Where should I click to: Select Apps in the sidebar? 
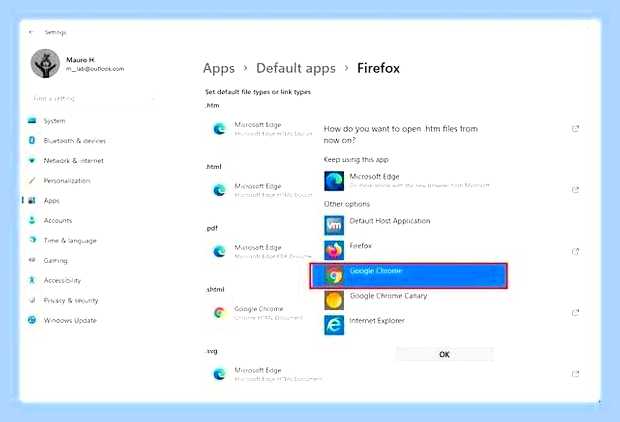pos(51,201)
